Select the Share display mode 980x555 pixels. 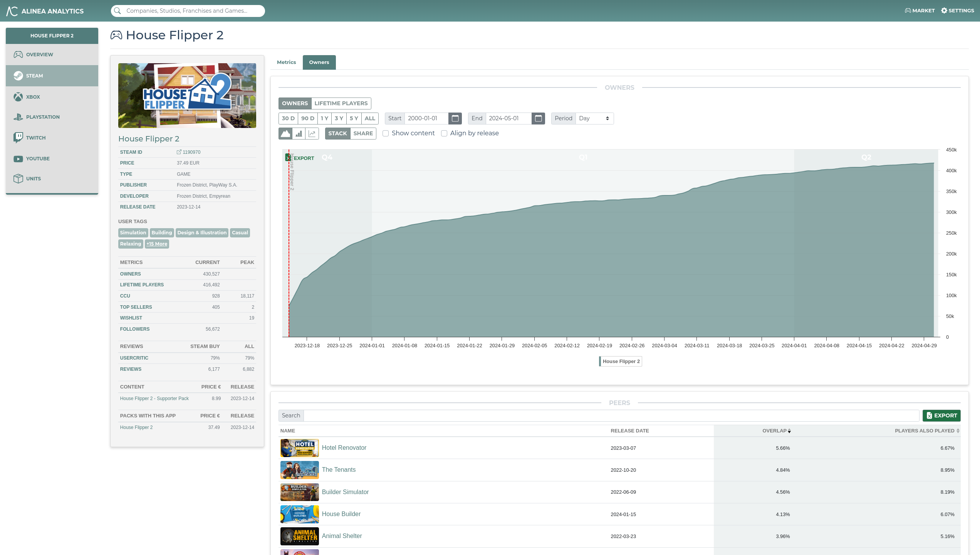pos(363,133)
